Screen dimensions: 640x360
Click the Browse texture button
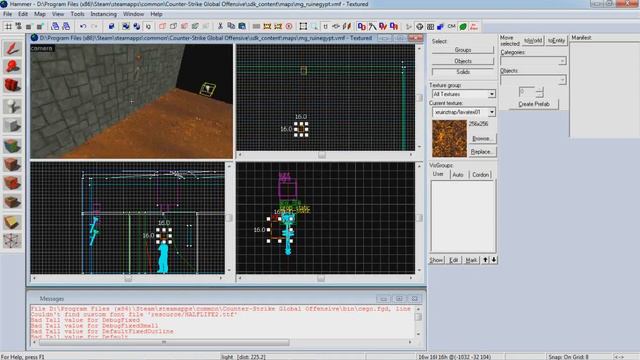click(482, 139)
